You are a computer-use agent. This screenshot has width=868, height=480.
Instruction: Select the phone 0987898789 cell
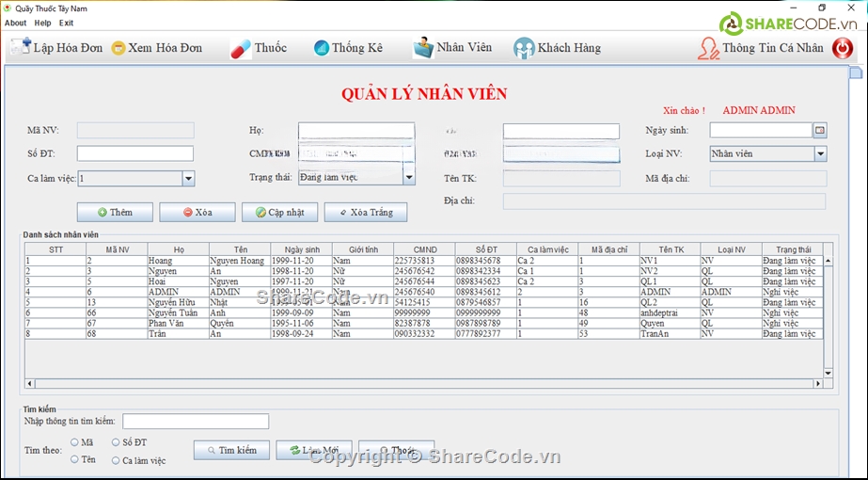pos(485,323)
